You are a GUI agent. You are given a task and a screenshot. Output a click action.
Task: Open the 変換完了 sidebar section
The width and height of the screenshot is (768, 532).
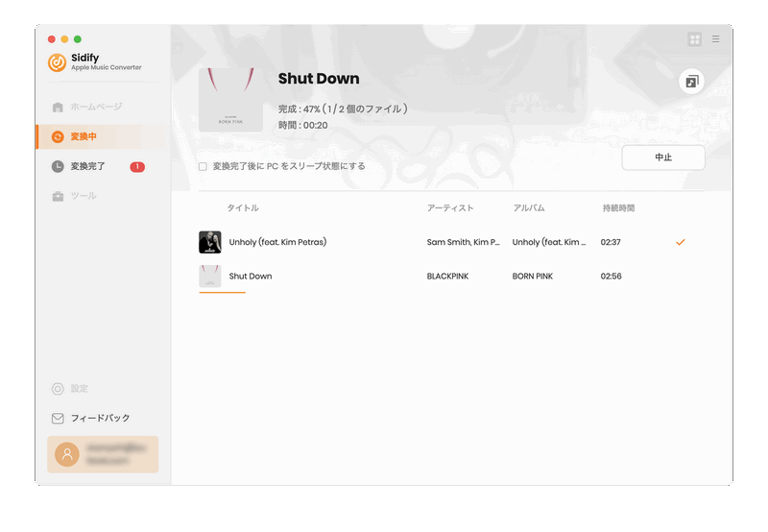pyautogui.click(x=103, y=166)
